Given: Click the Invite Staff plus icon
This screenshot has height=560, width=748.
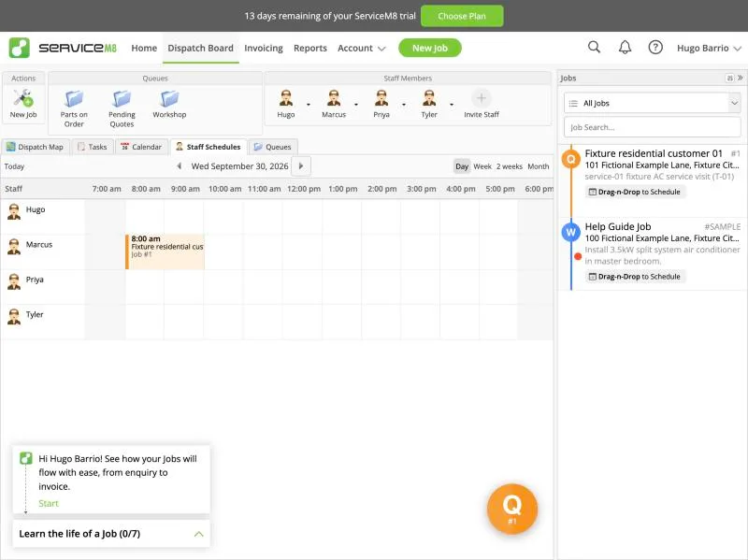Looking at the screenshot, I should point(482,98).
